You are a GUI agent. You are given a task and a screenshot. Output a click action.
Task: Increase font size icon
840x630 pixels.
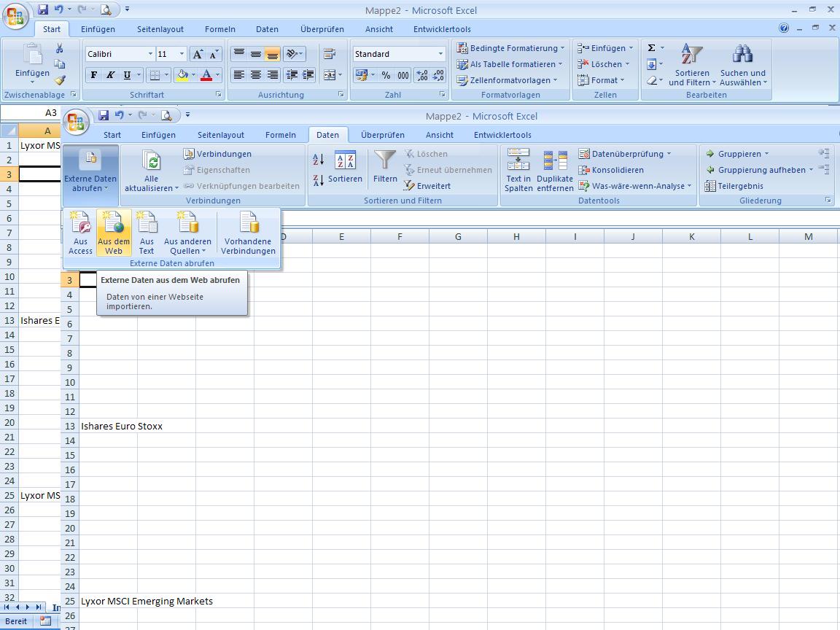(198, 54)
